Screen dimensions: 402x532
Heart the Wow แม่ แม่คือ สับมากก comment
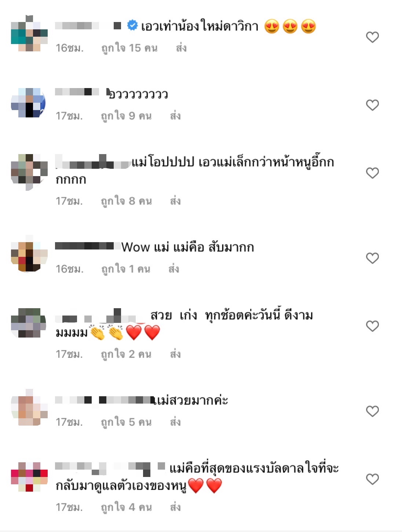pos(372,258)
